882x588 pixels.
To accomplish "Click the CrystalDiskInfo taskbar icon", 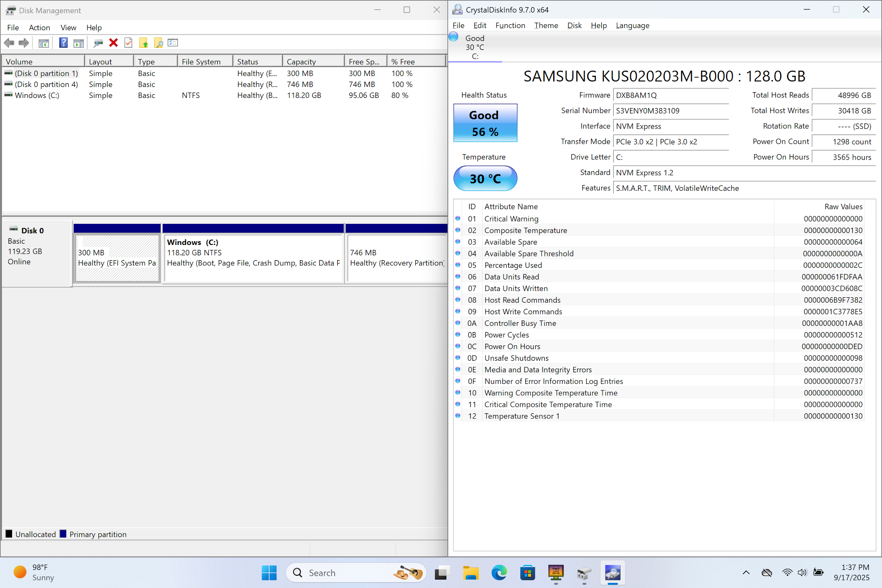I will pyautogui.click(x=613, y=573).
